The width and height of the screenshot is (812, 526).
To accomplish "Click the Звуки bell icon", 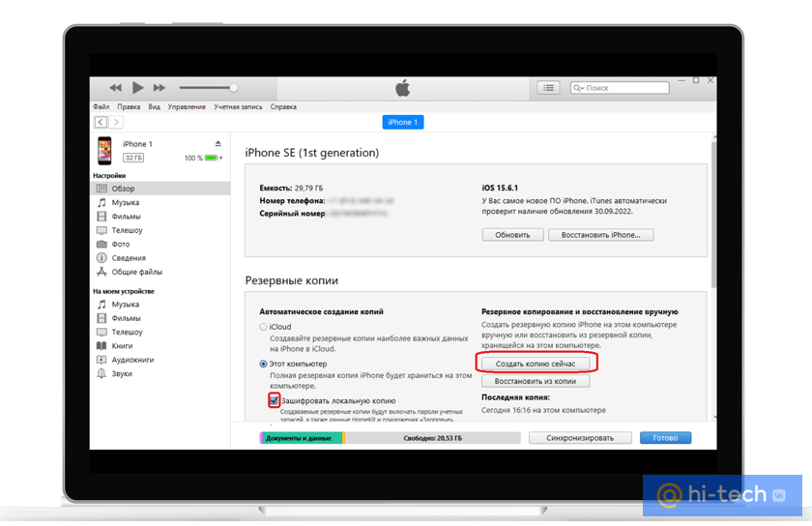I will pyautogui.click(x=102, y=373).
